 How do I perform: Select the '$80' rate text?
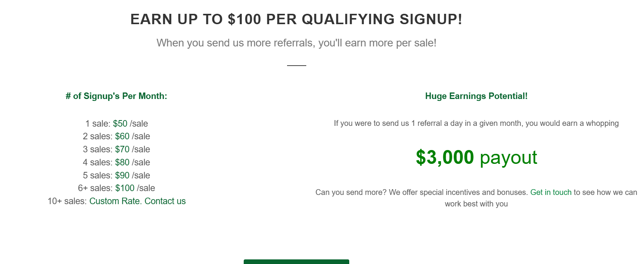click(x=122, y=162)
